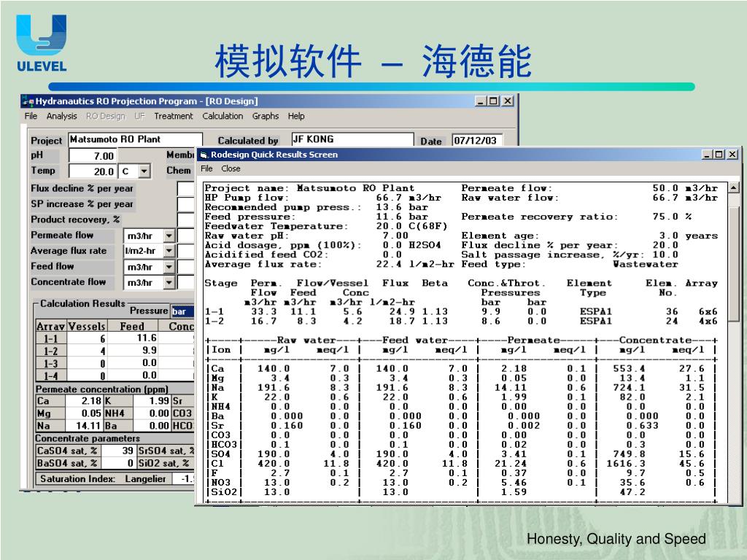Click the CaSO4 sat. % value 39
The height and width of the screenshot is (560, 747).
[119, 451]
